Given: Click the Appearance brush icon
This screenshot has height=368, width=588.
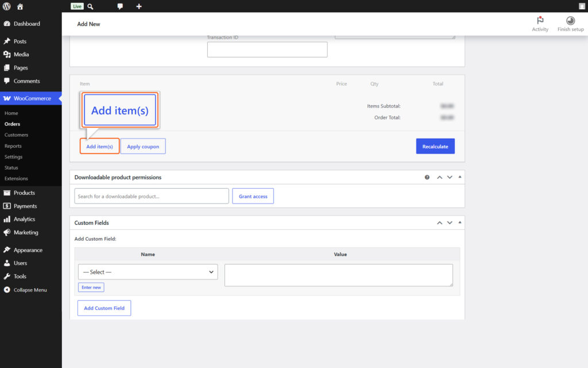Looking at the screenshot, I should point(7,250).
